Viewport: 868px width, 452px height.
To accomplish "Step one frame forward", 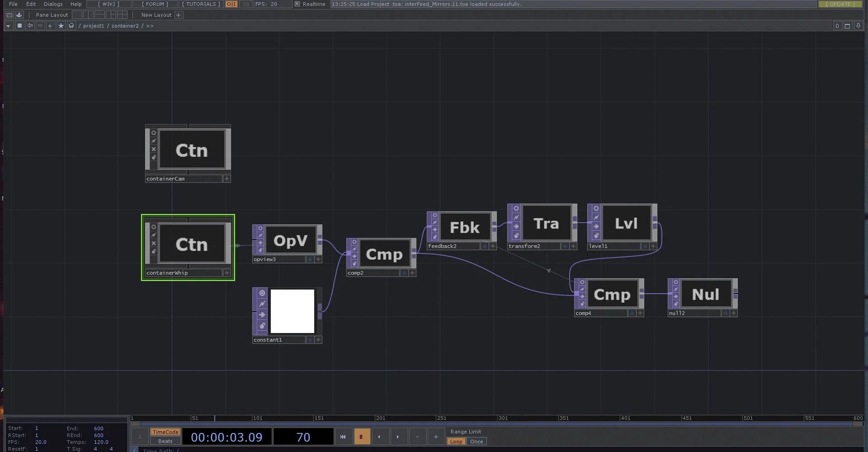I will point(398,437).
